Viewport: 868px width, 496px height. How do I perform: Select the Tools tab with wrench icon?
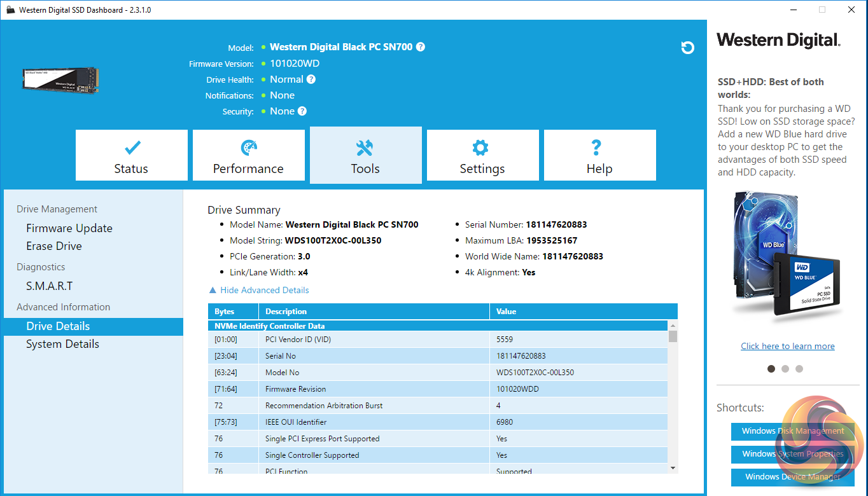click(x=365, y=156)
